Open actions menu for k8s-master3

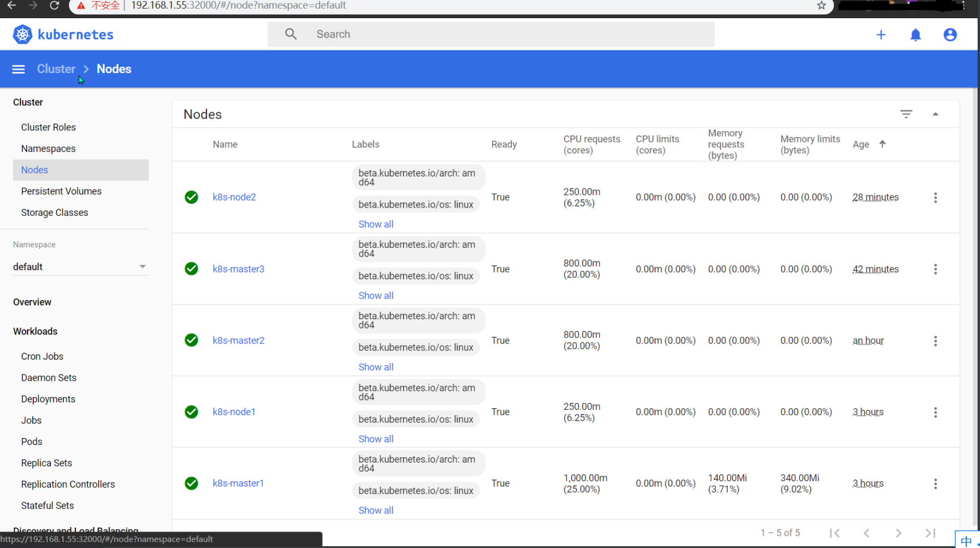pos(935,269)
